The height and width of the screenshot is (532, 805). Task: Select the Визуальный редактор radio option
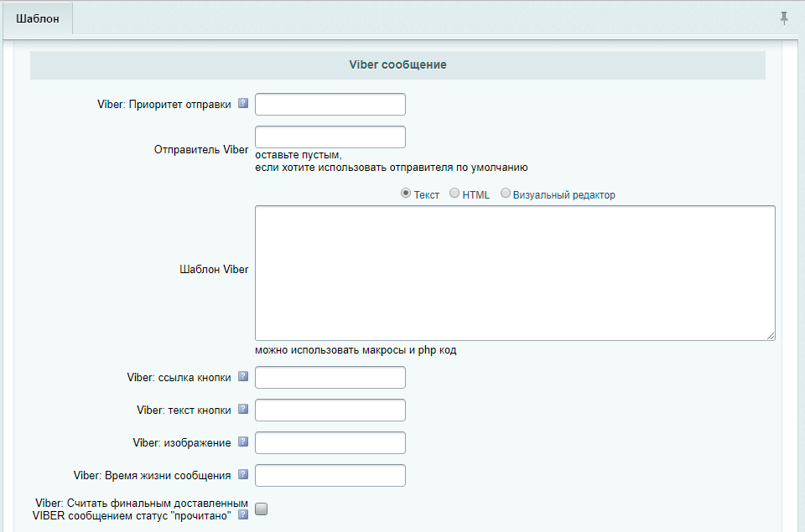click(x=506, y=194)
